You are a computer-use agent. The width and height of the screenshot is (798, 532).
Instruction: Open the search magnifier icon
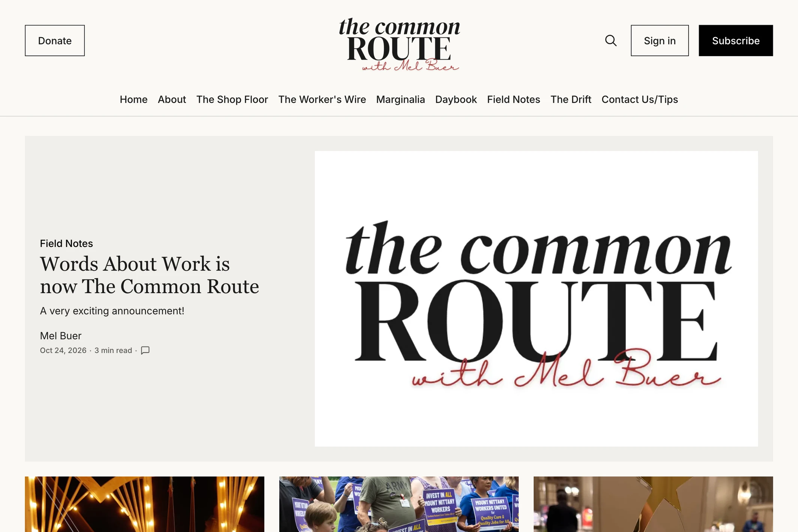pyautogui.click(x=611, y=40)
